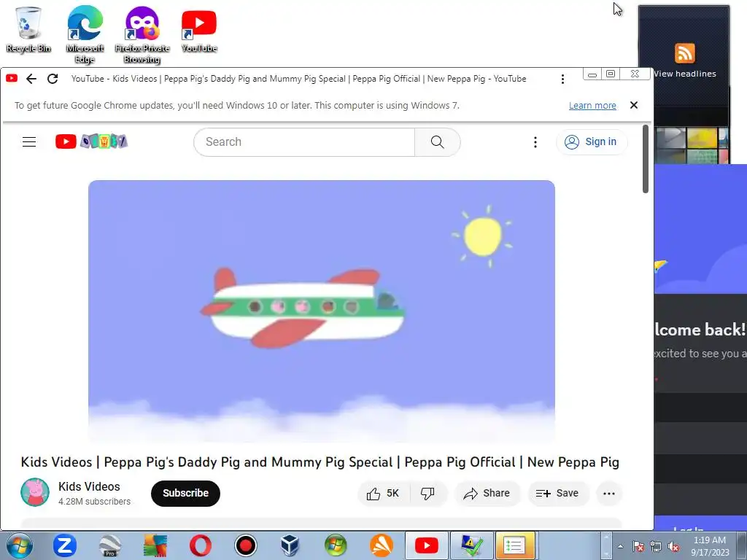Open the checklist taskbar window

[x=515, y=545]
